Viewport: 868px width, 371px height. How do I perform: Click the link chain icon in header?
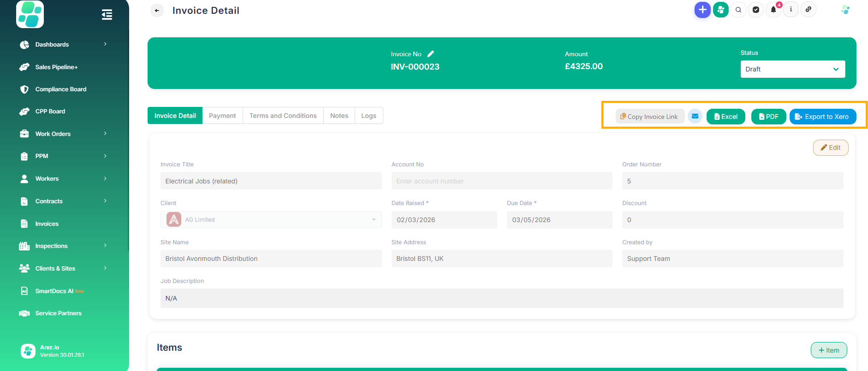(809, 10)
